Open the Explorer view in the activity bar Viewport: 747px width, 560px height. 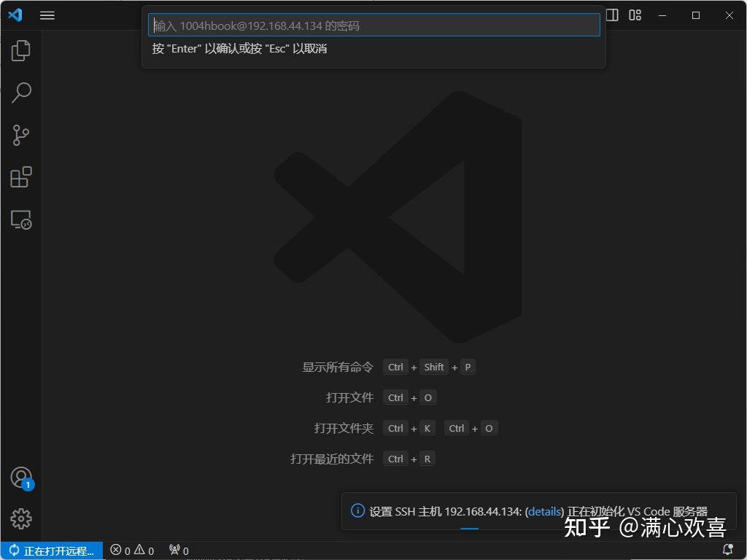[x=21, y=50]
